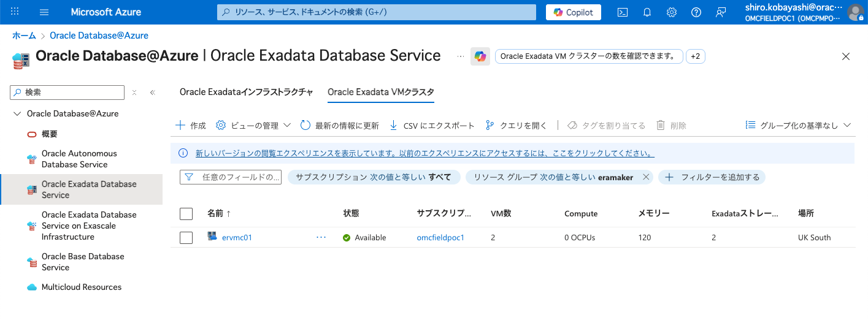Select Oracle Exadata Database Service sidebar item
The width and height of the screenshot is (868, 323).
[82, 189]
